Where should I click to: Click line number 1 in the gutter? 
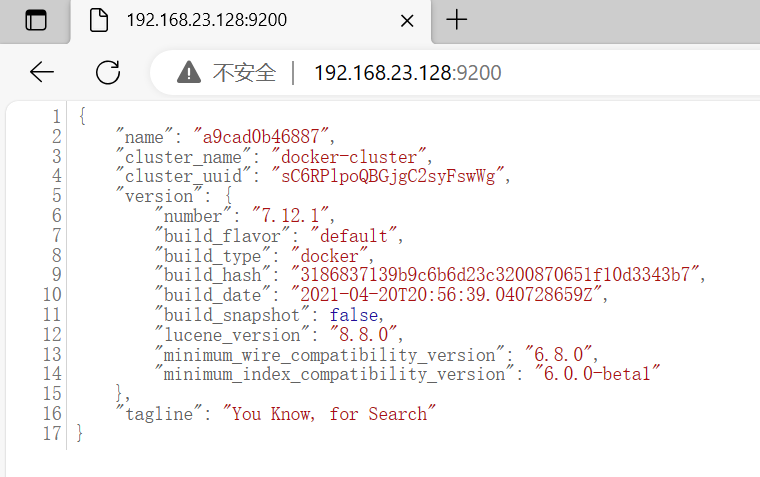(x=57, y=117)
